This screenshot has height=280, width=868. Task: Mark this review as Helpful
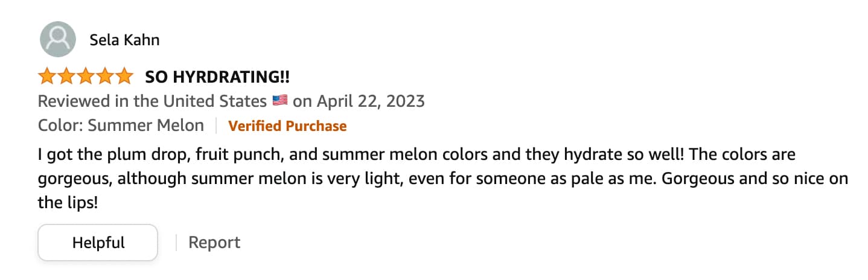98,243
